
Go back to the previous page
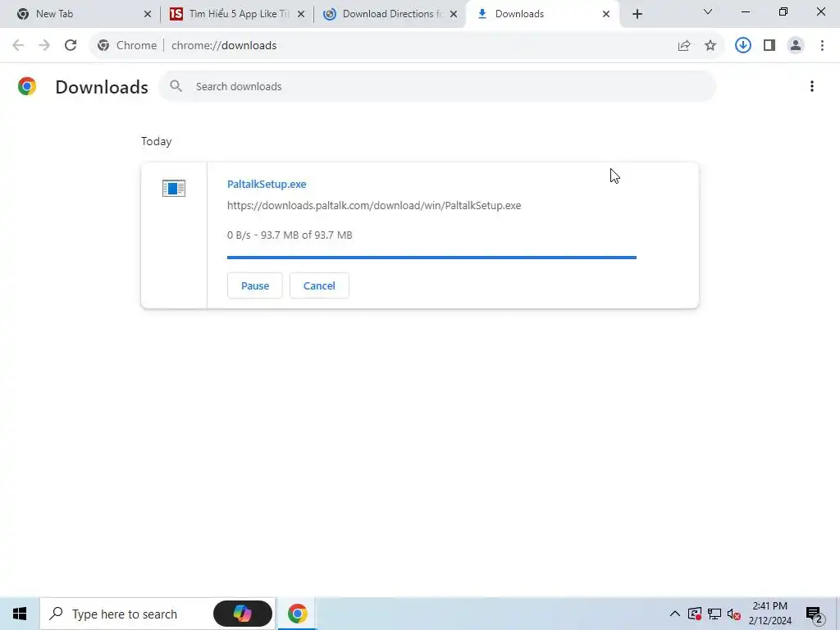[18, 46]
